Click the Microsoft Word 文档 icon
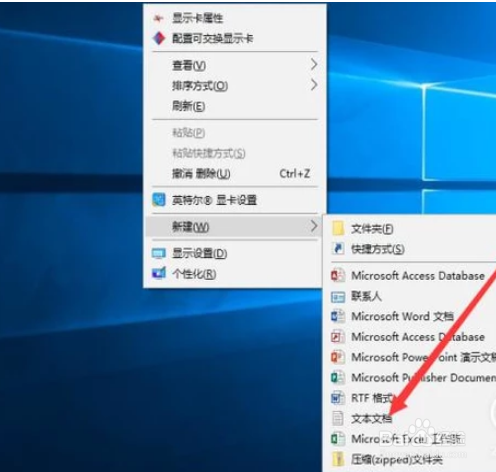The height and width of the screenshot is (472, 496). (x=338, y=316)
